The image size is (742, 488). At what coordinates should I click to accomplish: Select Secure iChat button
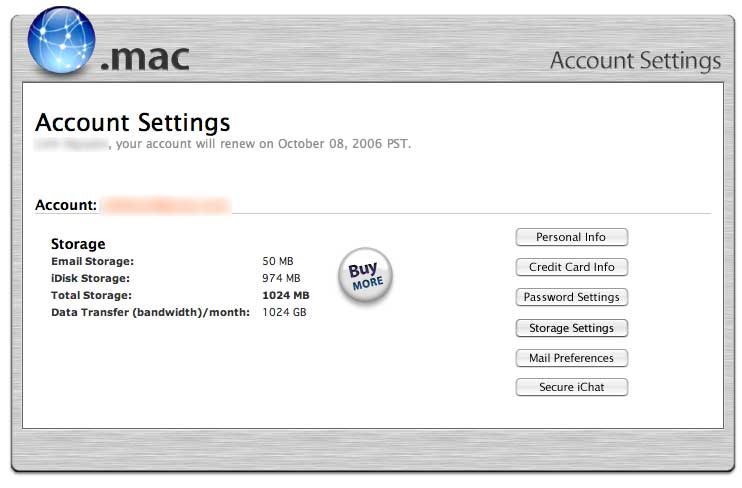(x=572, y=387)
